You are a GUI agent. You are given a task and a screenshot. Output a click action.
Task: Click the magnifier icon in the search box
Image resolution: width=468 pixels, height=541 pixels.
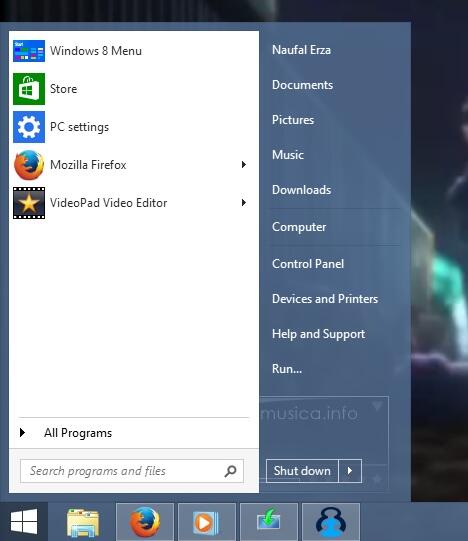click(x=230, y=471)
